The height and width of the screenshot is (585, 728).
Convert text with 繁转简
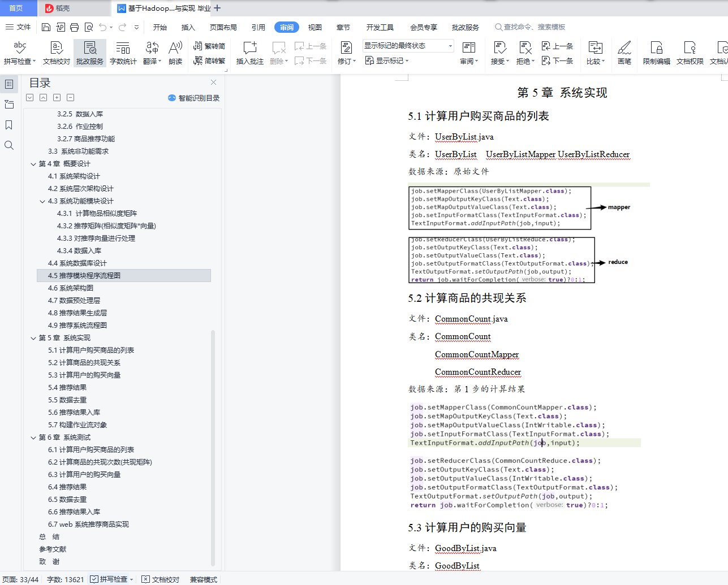tap(209, 46)
